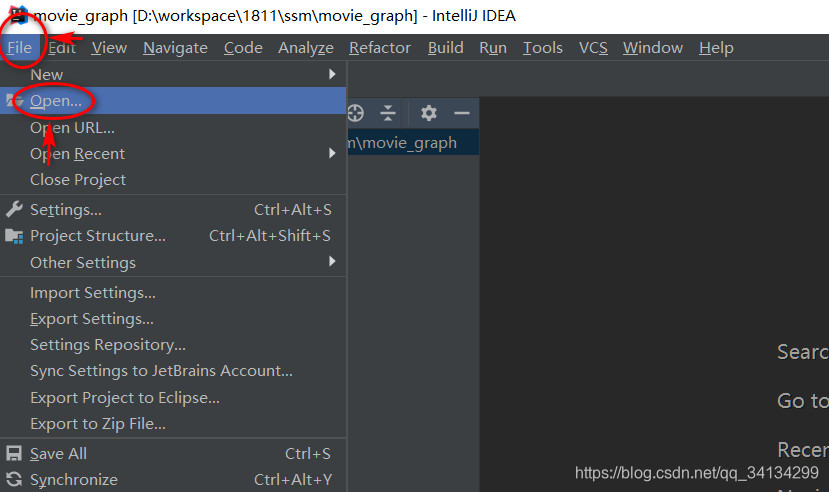
Task: Open Settings... from File menu
Action: click(173, 210)
